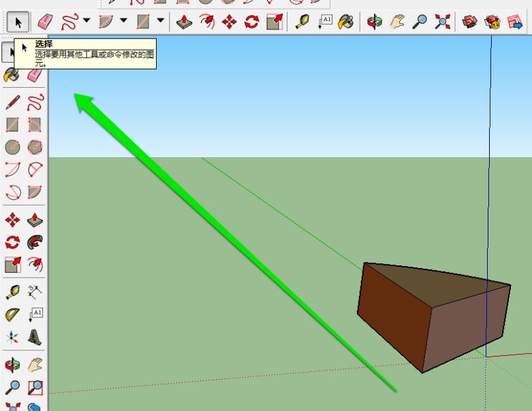Select the A1 Text label tool in top toolbar
This screenshot has width=532, height=411.
(x=325, y=22)
